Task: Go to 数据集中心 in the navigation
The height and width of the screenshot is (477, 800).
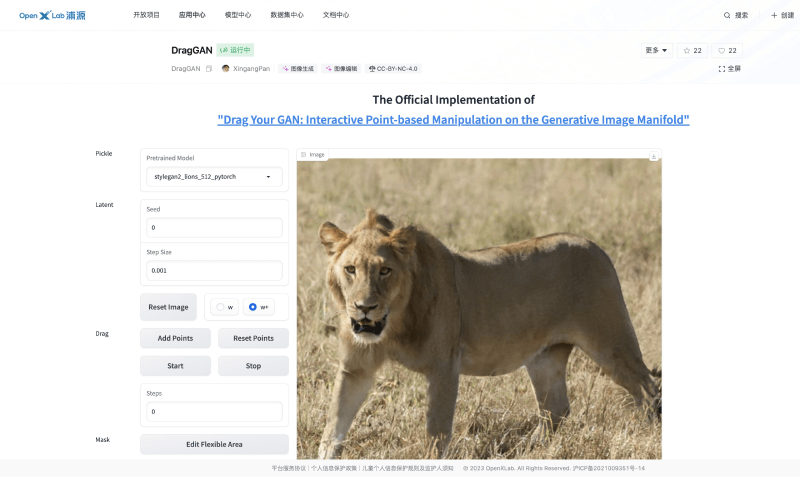Action: (288, 15)
